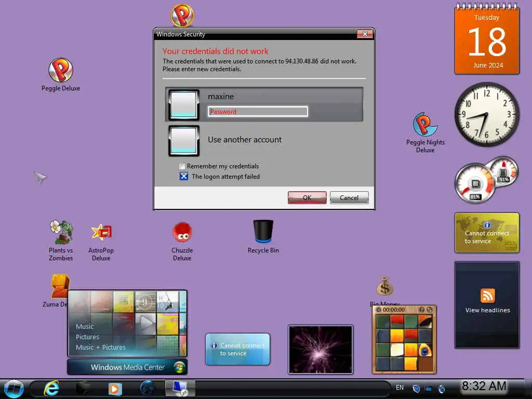Open Big Money desktop icon
The image size is (532, 399).
[385, 291]
